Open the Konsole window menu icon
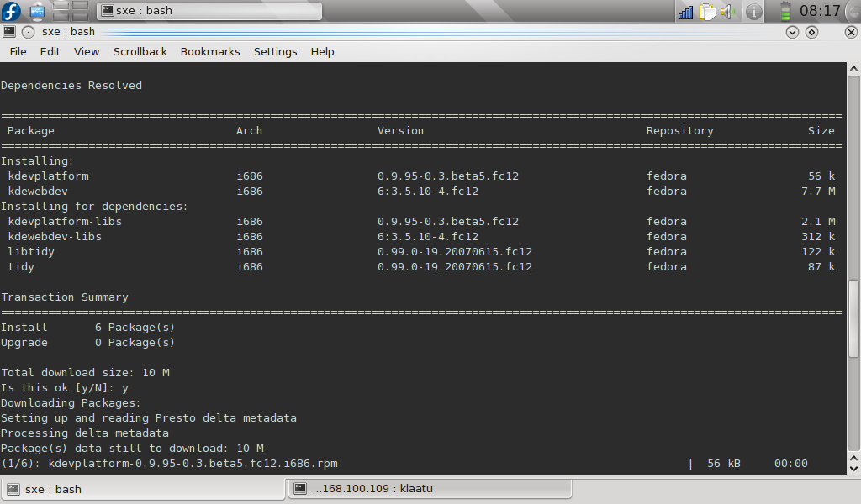The height and width of the screenshot is (504, 861). [x=9, y=32]
